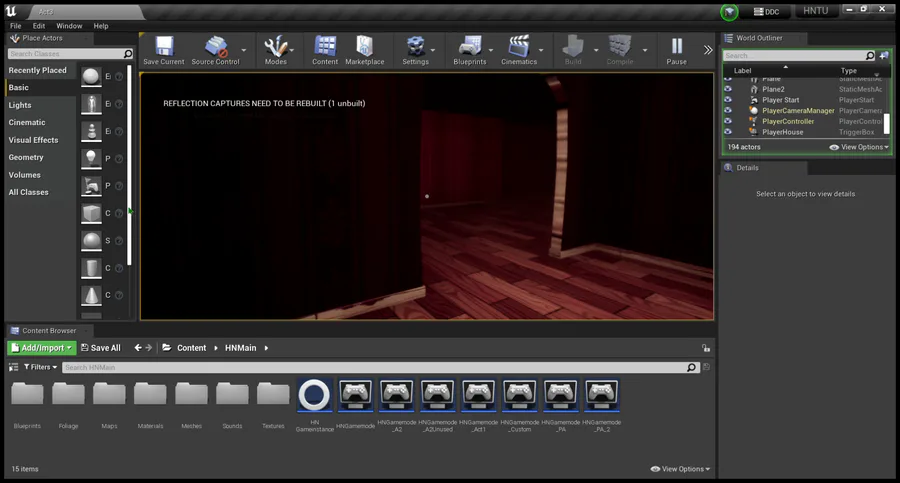This screenshot has width=900, height=483.
Task: Select the Lights category in Place Actors
Action: [x=20, y=105]
